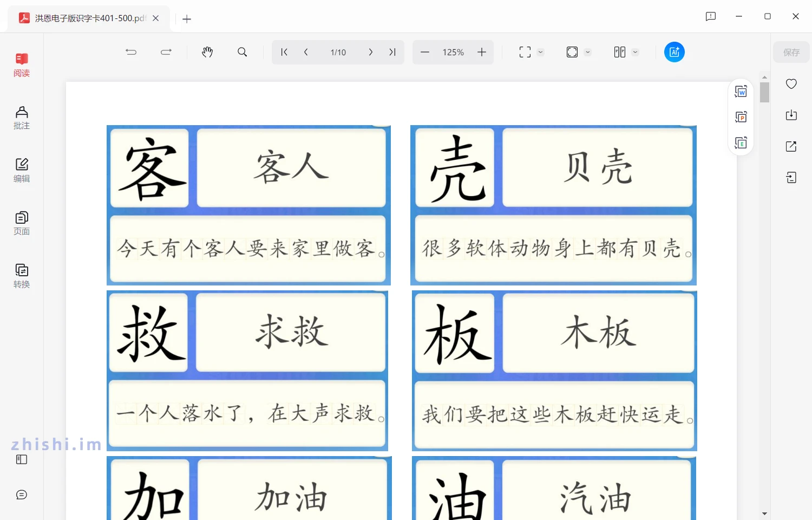The height and width of the screenshot is (520, 812).
Task: Click the 求救 word card
Action: pos(291,332)
